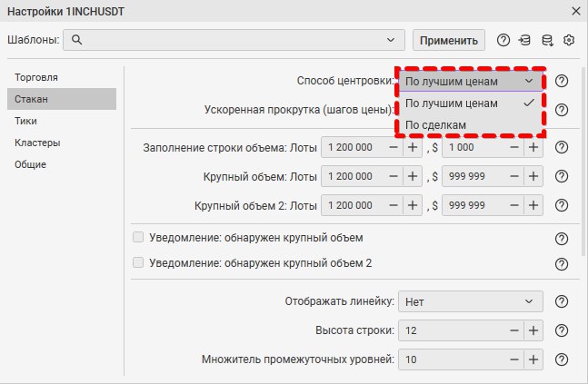Click the help icon next to Применить
This screenshot has height=384, width=588.
[x=503, y=40]
